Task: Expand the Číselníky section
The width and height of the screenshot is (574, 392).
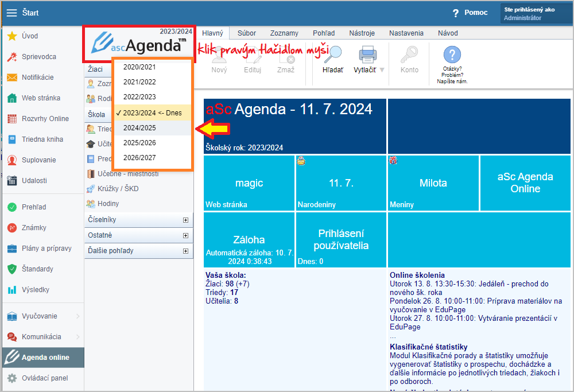Action: pyautogui.click(x=185, y=220)
